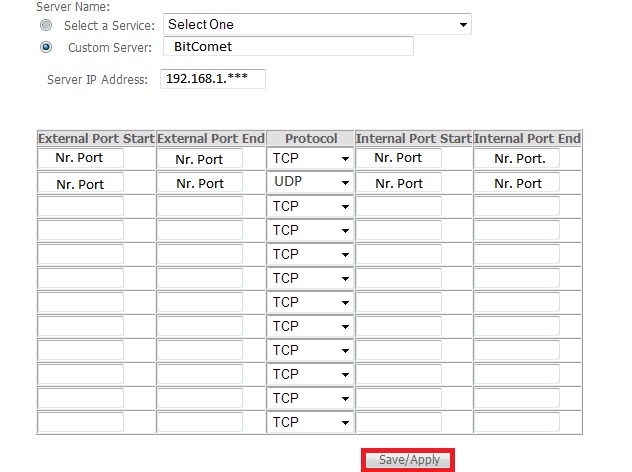Open the 'Select One' service dropdown
632x472 pixels.
click(x=317, y=24)
